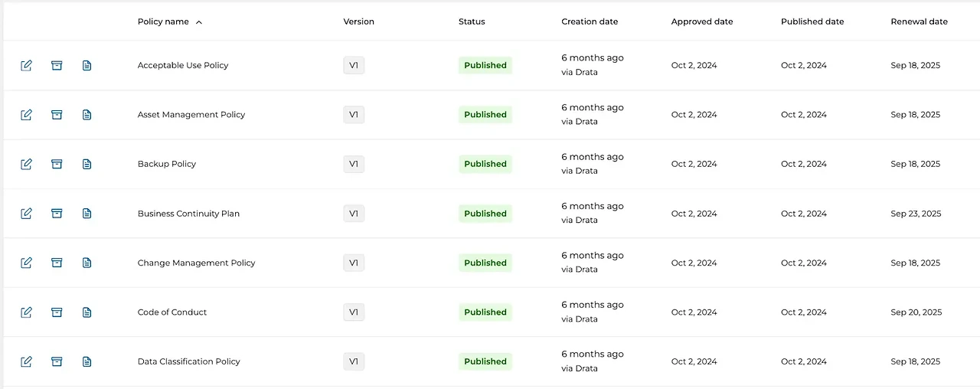Click the V1 badge for Code of Conduct
The image size is (980, 389).
[354, 312]
